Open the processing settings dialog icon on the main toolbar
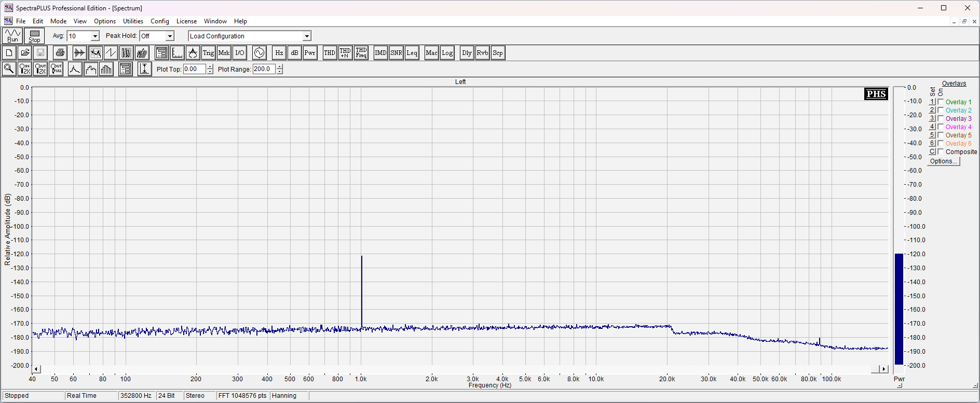Screen dimensions: 980x403 (x=162, y=53)
